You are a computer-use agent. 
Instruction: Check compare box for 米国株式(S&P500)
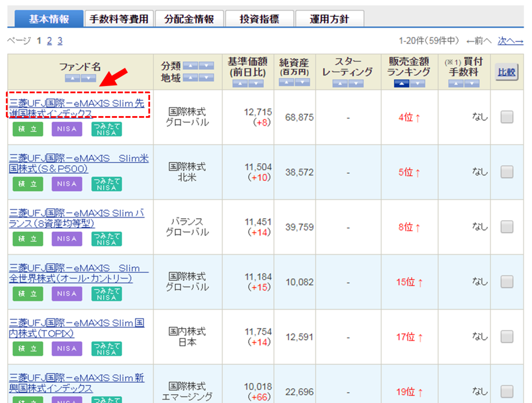tap(507, 172)
